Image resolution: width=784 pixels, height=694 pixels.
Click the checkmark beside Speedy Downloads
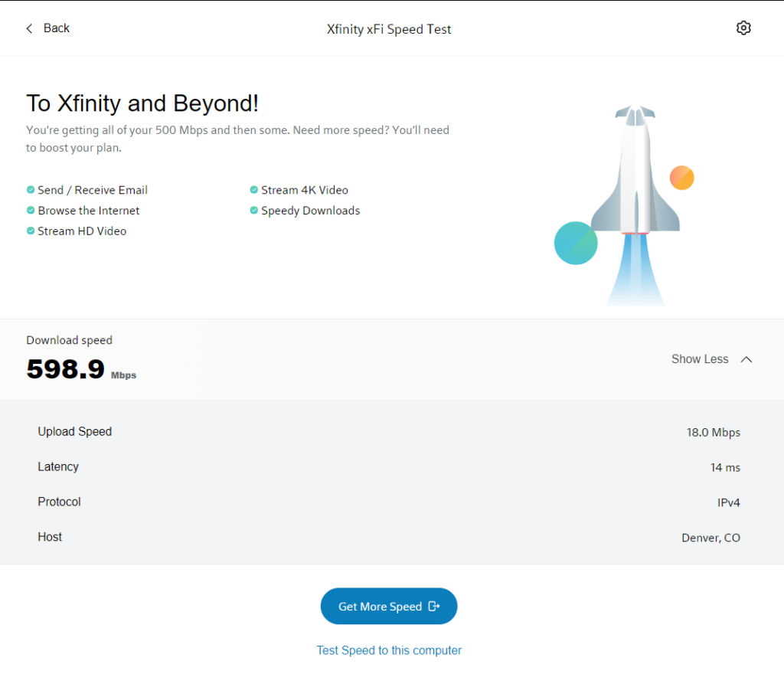point(253,210)
